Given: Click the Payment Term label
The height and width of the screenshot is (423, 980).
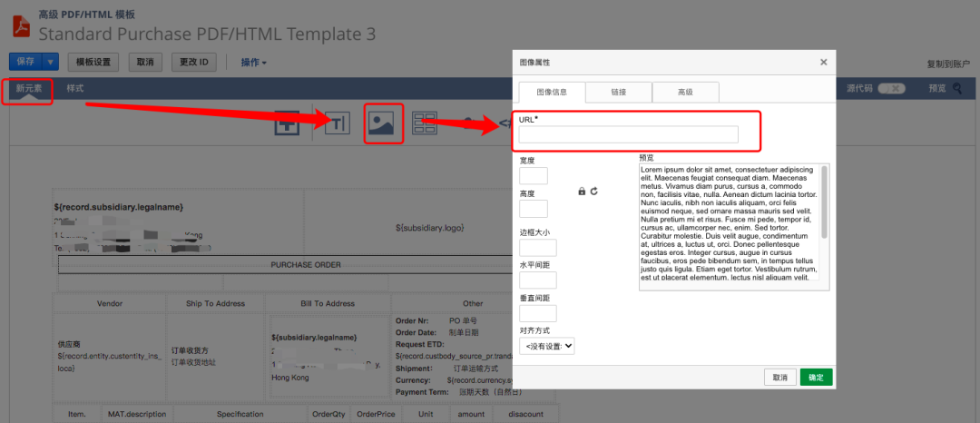Looking at the screenshot, I should click(422, 392).
